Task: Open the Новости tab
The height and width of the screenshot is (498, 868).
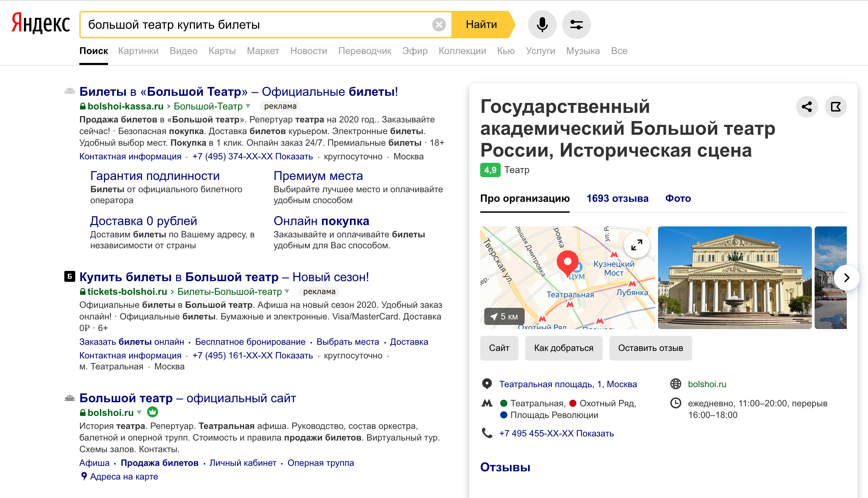Action: point(308,51)
